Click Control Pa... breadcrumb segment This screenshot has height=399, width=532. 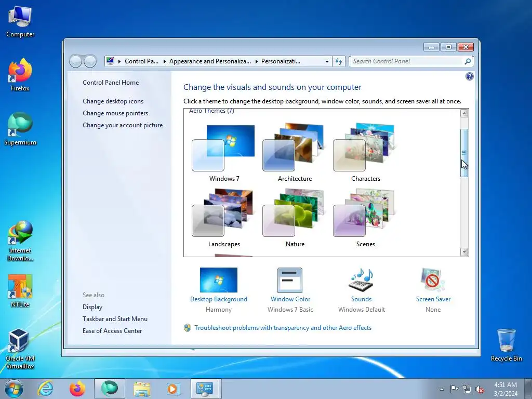click(141, 61)
